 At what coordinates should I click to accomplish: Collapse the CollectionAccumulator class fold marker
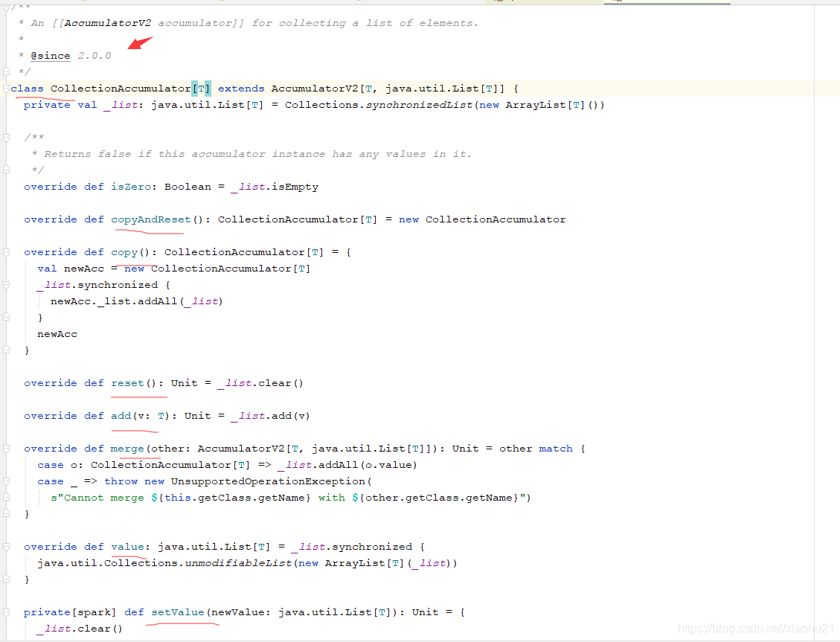6,89
